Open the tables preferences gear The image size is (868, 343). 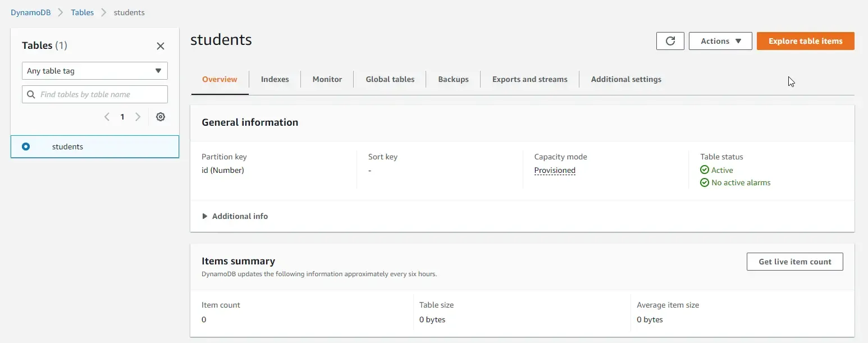point(161,117)
